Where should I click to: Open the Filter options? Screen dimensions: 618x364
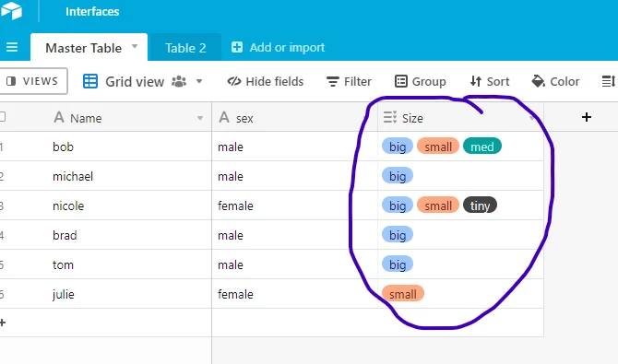point(350,81)
